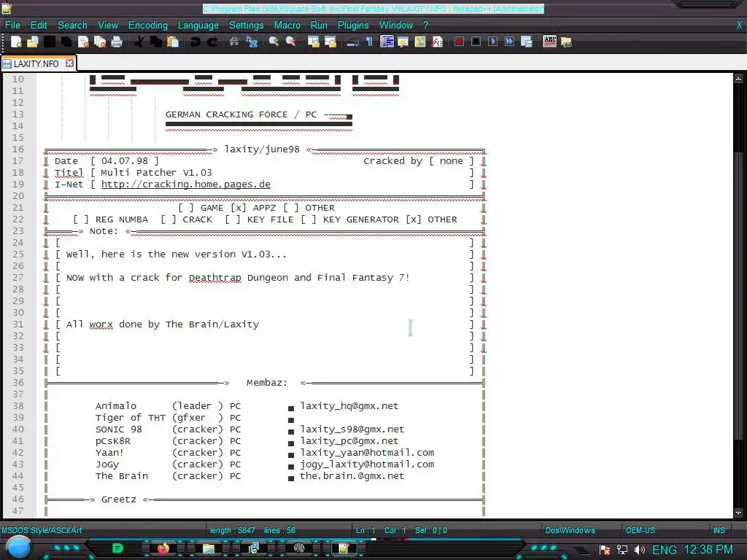Image resolution: width=747 pixels, height=560 pixels.
Task: Click the Cut (scissors) toolbar icon
Action: [139, 42]
